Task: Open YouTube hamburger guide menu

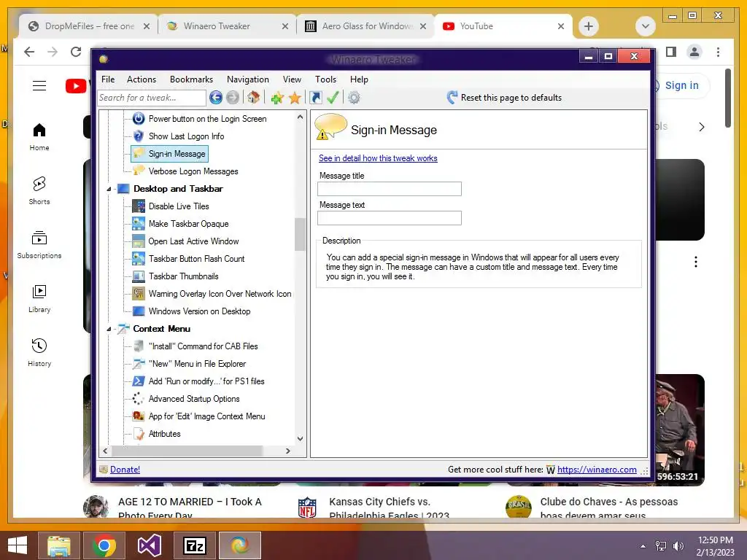Action: 39,86
